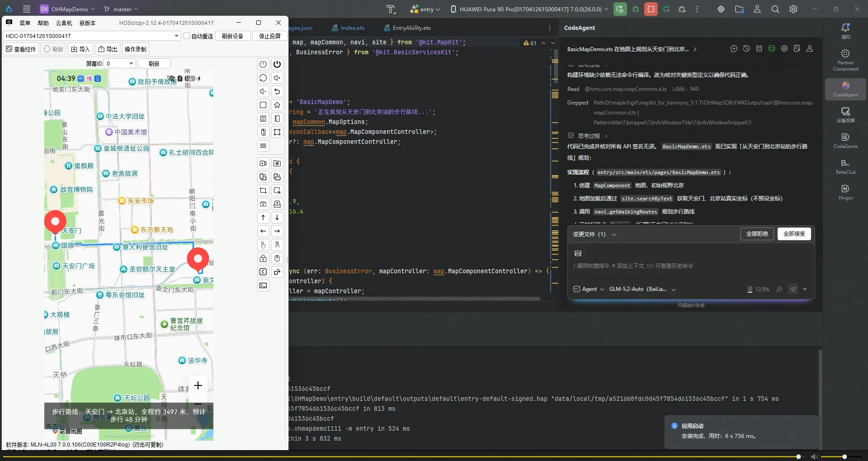Switch to the Index.ets tab
The width and height of the screenshot is (868, 461).
[x=348, y=28]
